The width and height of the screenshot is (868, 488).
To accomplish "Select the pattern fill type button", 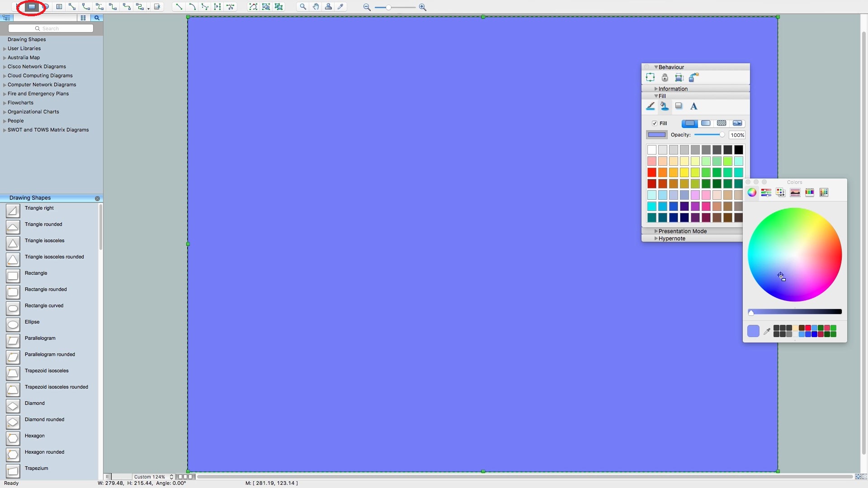I will [x=722, y=123].
